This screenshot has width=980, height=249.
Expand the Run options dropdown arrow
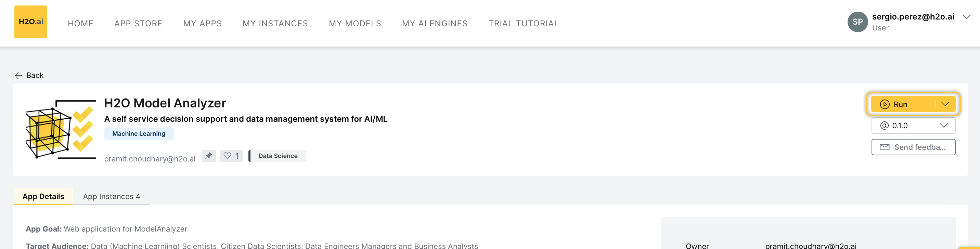point(945,104)
